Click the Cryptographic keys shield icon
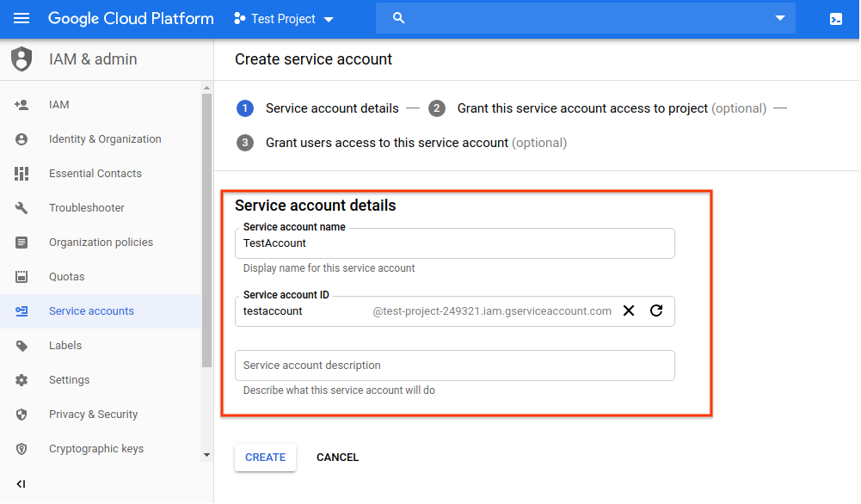 tap(22, 449)
